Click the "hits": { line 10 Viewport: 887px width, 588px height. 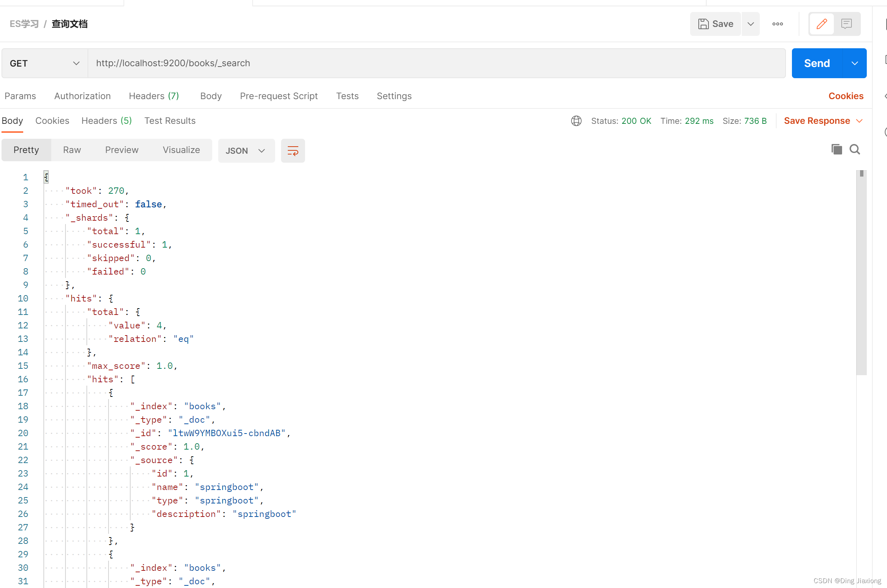click(x=89, y=298)
